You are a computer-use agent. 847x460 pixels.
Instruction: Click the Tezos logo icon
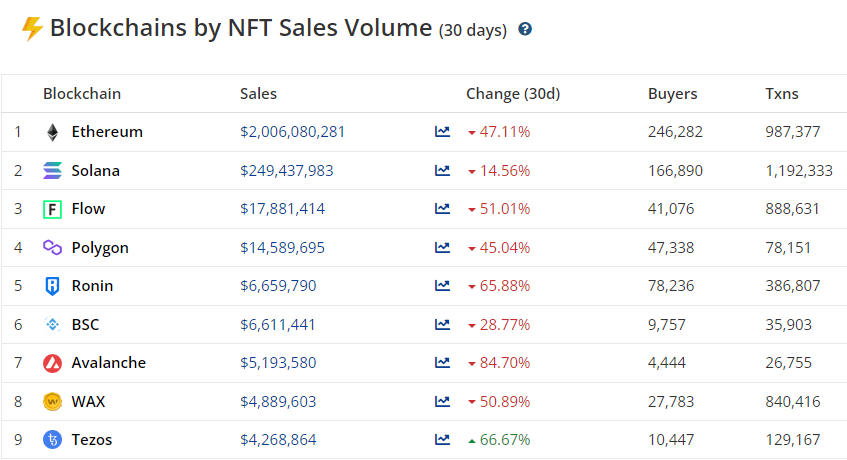52,440
